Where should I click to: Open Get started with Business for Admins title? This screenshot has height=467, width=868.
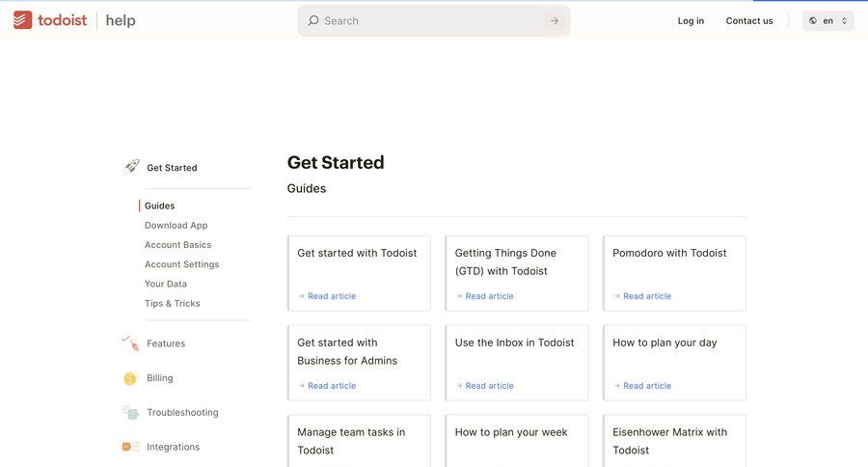[347, 352]
